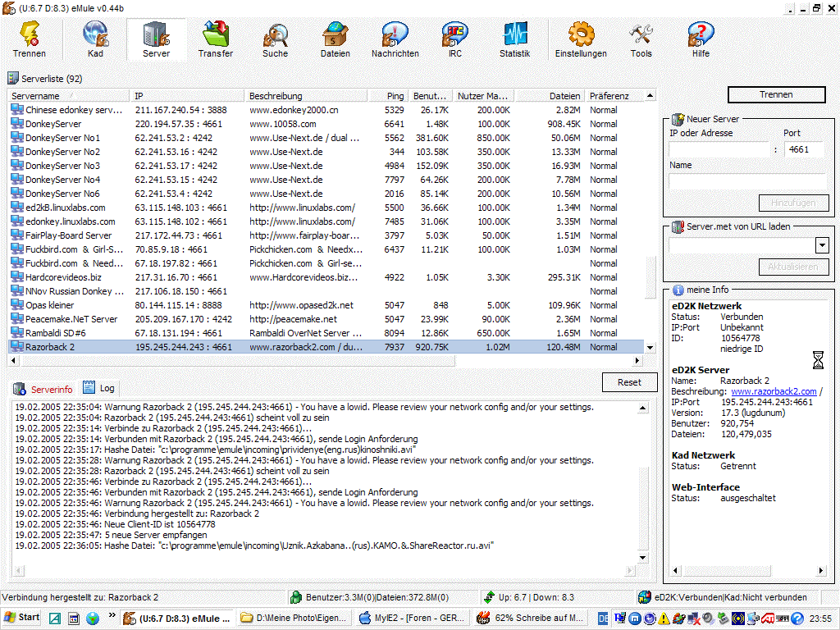
Task: Click the up/down transfer arrows status icon
Action: point(489,597)
